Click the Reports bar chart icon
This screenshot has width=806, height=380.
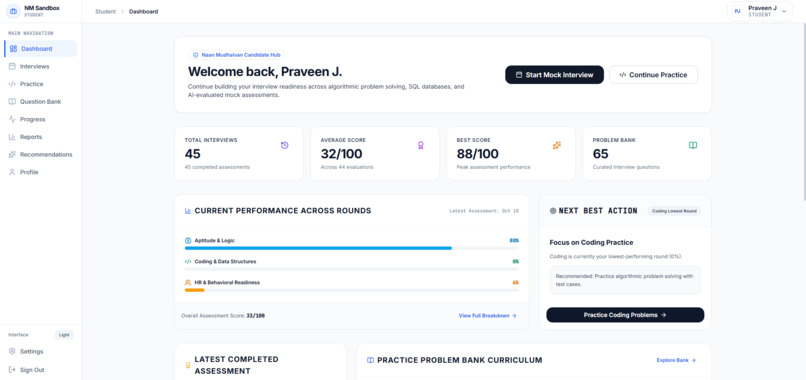pos(12,137)
